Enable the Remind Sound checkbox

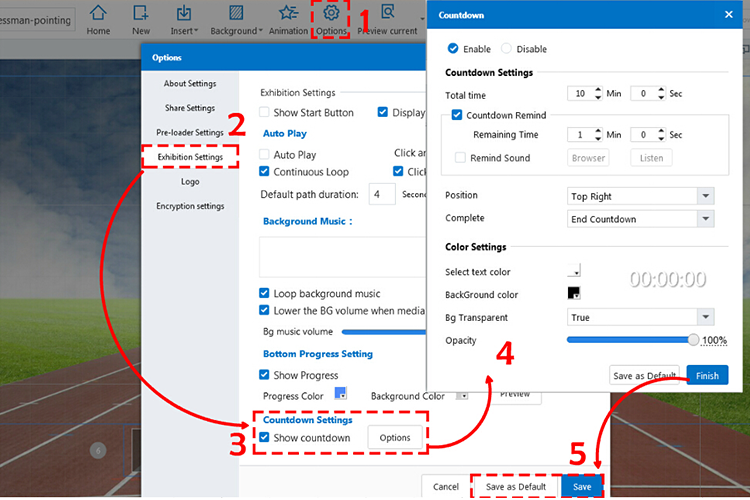point(460,157)
